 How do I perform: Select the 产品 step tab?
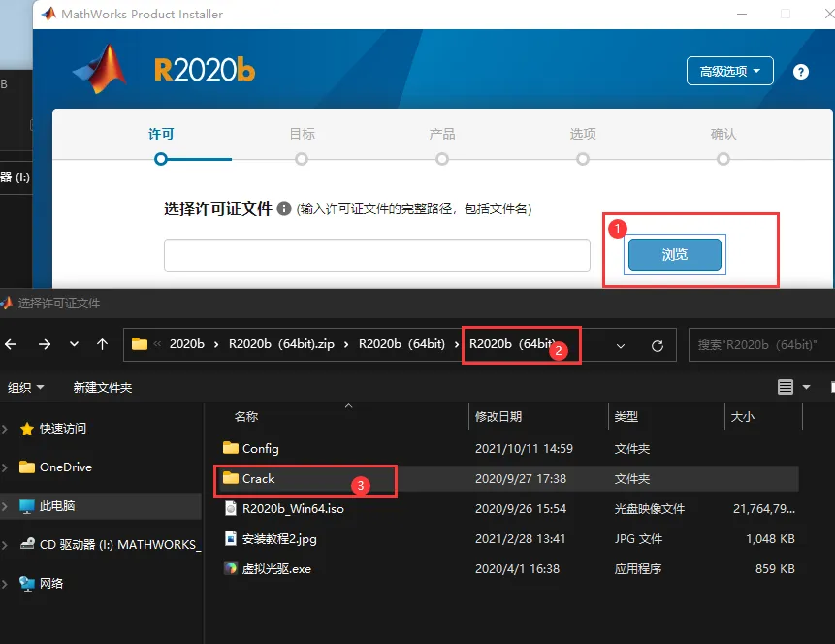click(442, 134)
